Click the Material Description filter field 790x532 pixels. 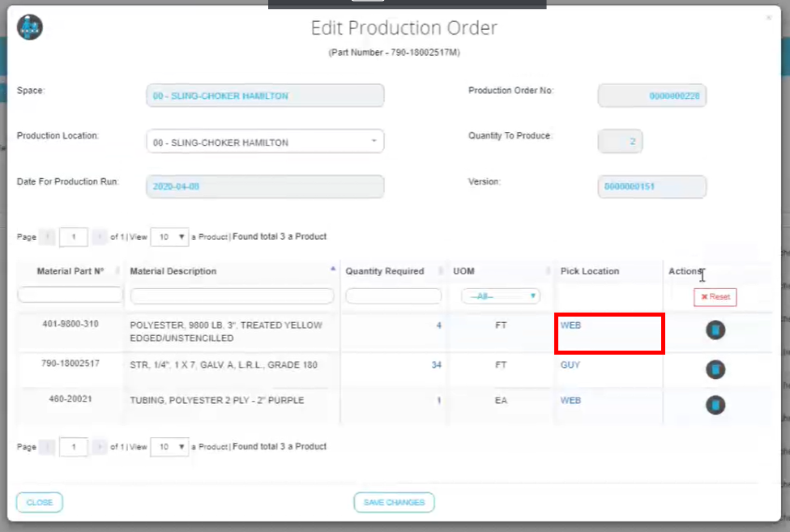tap(232, 296)
